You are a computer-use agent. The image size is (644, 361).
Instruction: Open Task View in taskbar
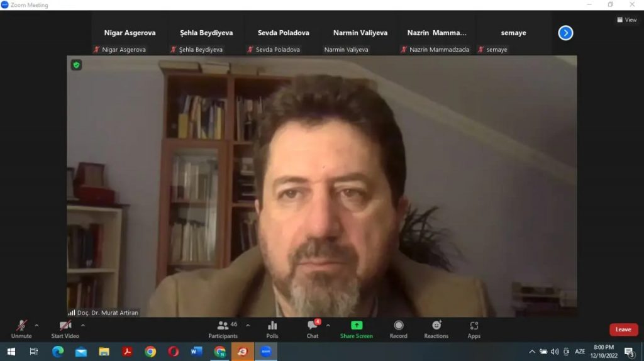34,352
